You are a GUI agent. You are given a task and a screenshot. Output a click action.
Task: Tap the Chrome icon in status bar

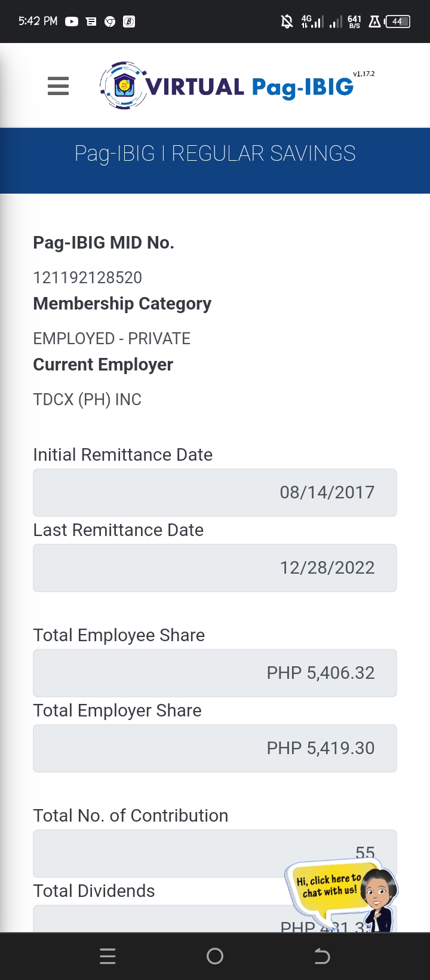coord(110,22)
